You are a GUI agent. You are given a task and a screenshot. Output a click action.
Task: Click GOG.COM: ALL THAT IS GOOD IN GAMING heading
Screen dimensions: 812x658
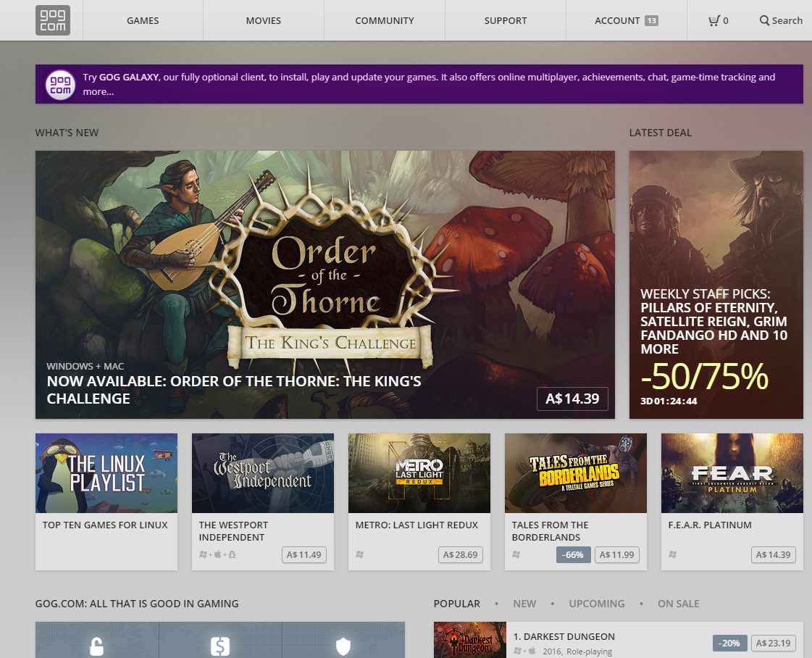(137, 604)
